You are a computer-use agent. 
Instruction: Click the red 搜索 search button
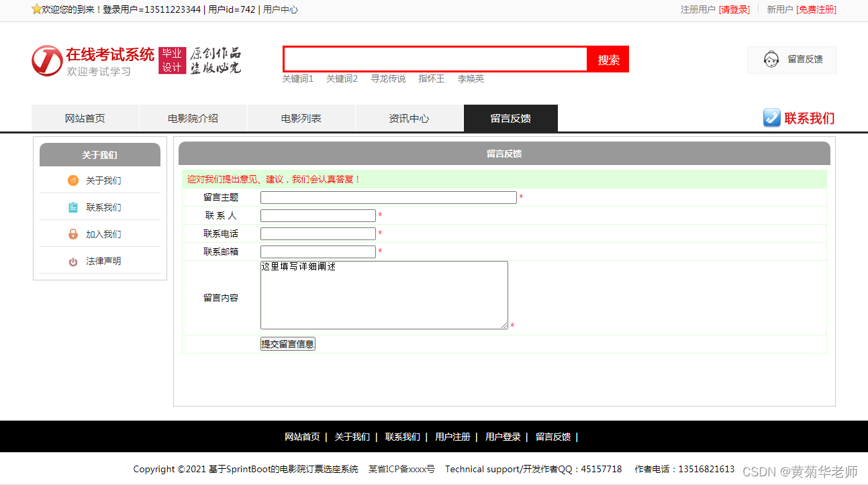(608, 60)
